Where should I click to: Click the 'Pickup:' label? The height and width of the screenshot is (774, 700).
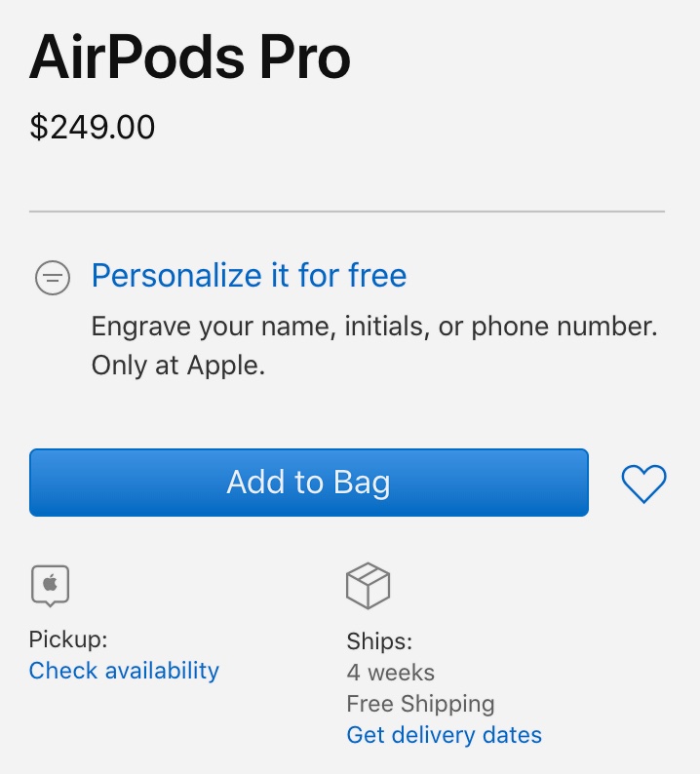point(68,639)
